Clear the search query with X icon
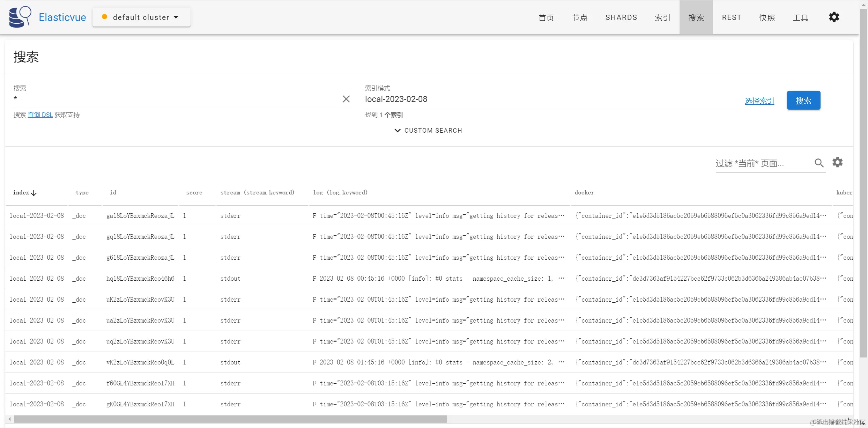Screen dimensions: 868x428 click(x=346, y=99)
